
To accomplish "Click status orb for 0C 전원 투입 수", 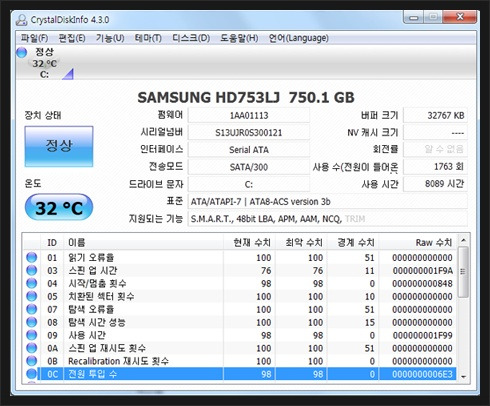I will [32, 374].
